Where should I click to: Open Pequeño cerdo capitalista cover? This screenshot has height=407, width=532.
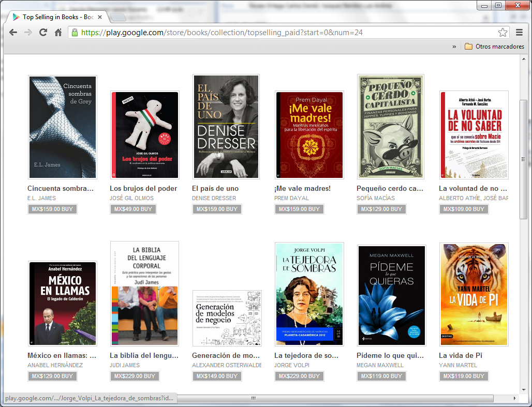[x=391, y=127]
